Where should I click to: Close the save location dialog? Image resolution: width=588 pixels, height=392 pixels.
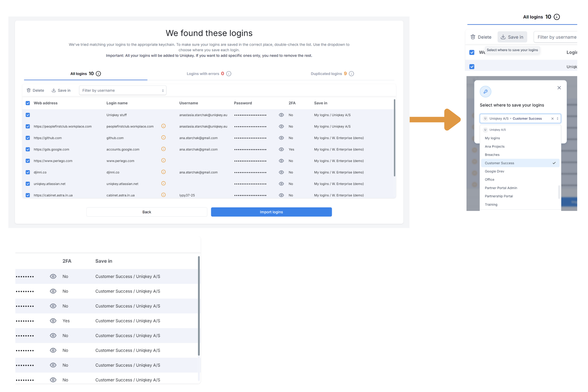click(x=559, y=88)
